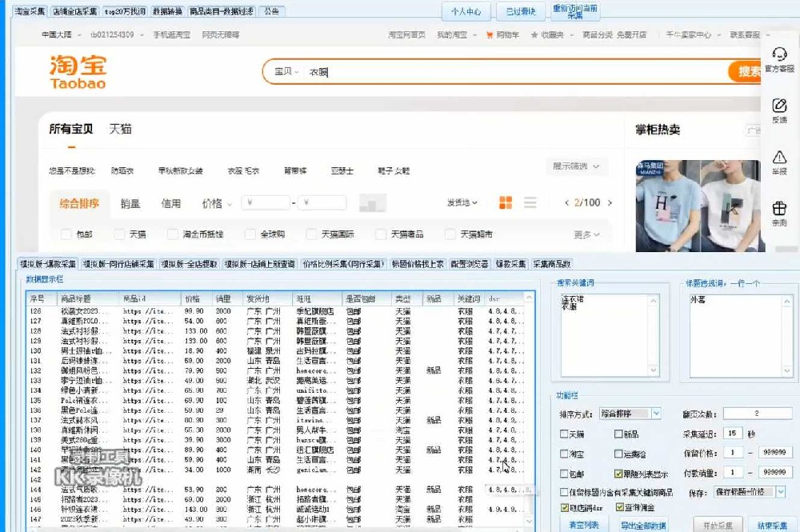The height and width of the screenshot is (532, 800).
Task: Switch to 数据转换 tab
Action: (x=167, y=11)
